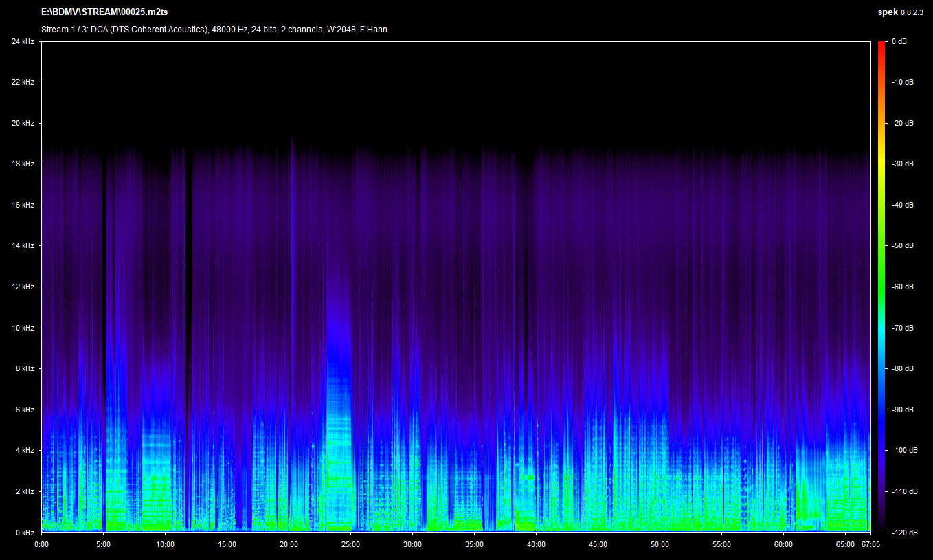This screenshot has height=560, width=933.
Task: Click the 16 kHz frequency axis label
Action: (22, 205)
